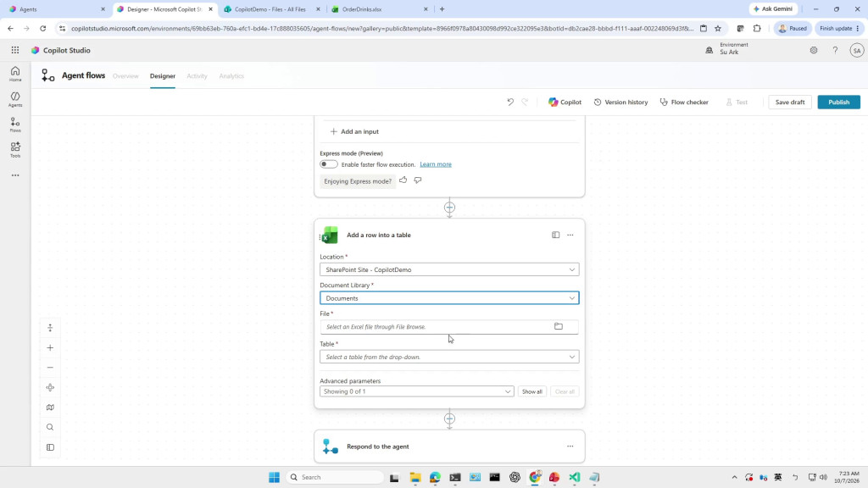Open the settings gear icon

coord(813,50)
